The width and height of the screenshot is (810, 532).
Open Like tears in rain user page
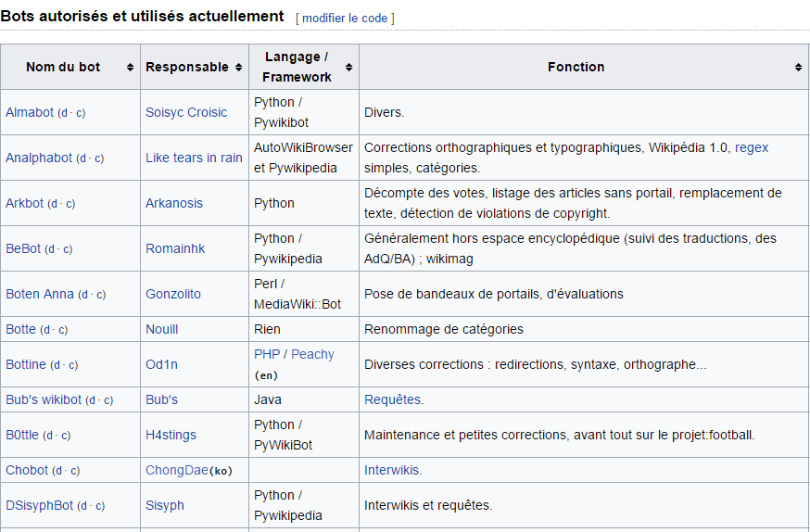click(194, 158)
